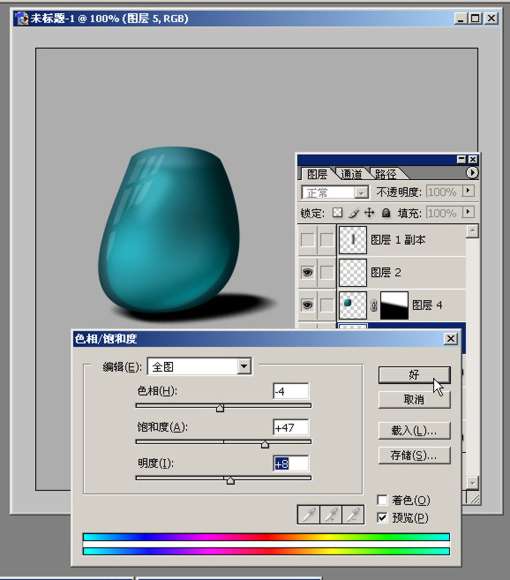510x580 pixels.
Task: Click the teal vase on canvas
Action: point(168,229)
